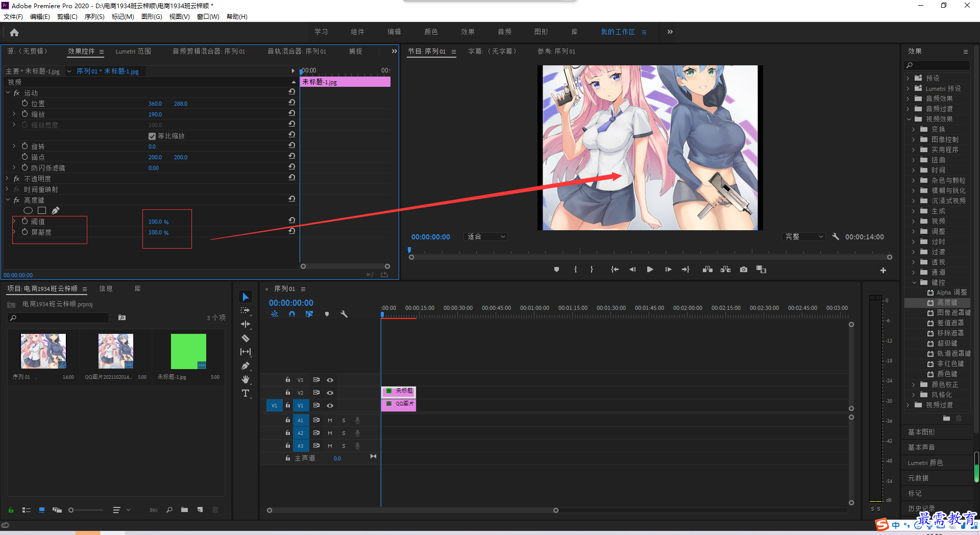The image size is (980, 535).
Task: Open the 窗口(W) menu
Action: (x=208, y=17)
